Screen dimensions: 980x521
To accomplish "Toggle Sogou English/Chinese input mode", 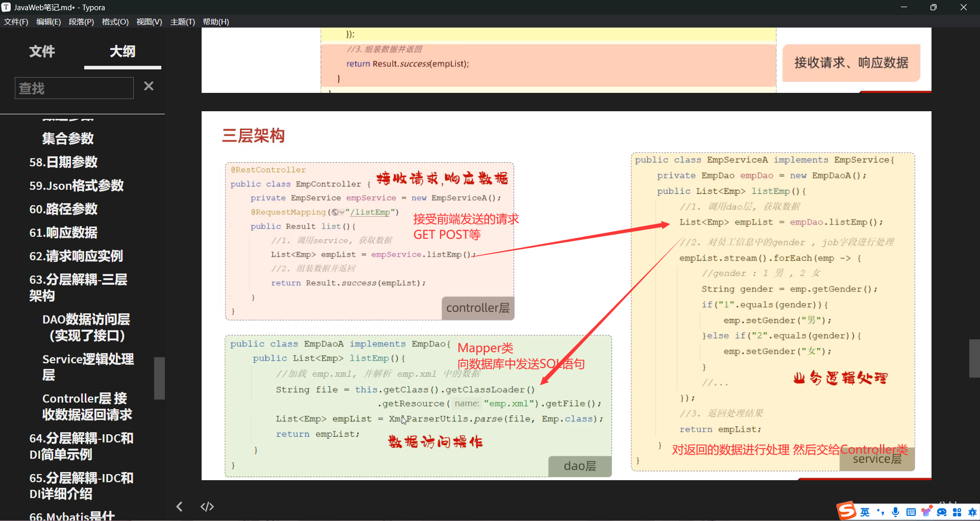I will pyautogui.click(x=865, y=512).
